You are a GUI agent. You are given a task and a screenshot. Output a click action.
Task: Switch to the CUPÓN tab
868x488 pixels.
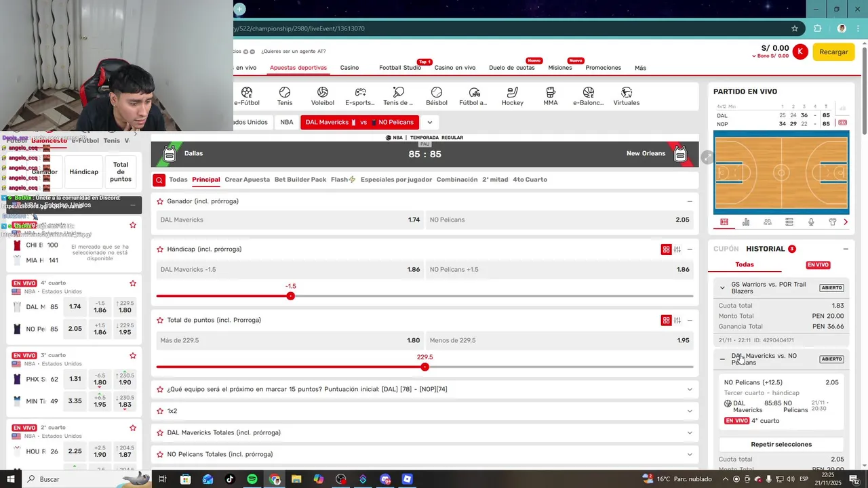pos(726,249)
